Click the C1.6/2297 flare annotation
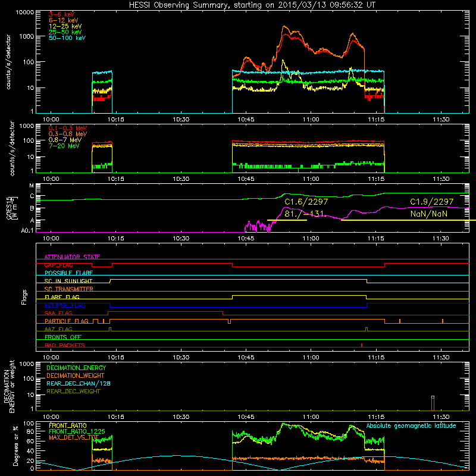 coord(306,202)
